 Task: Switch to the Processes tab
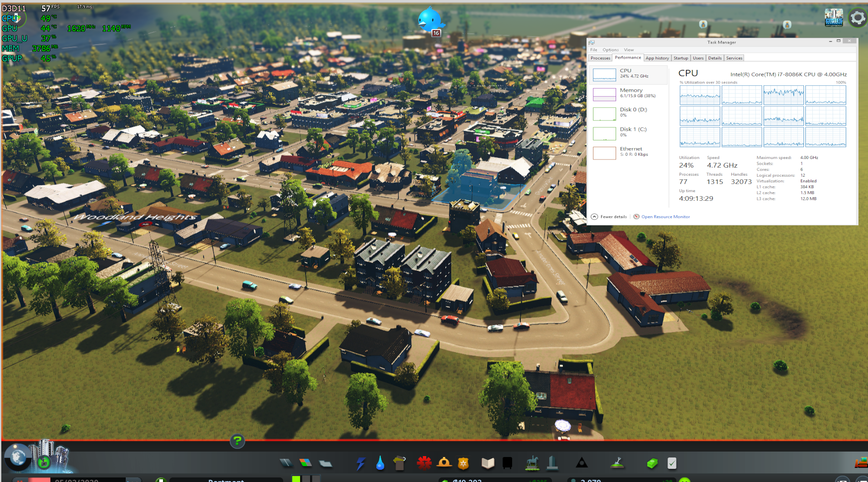click(x=600, y=58)
